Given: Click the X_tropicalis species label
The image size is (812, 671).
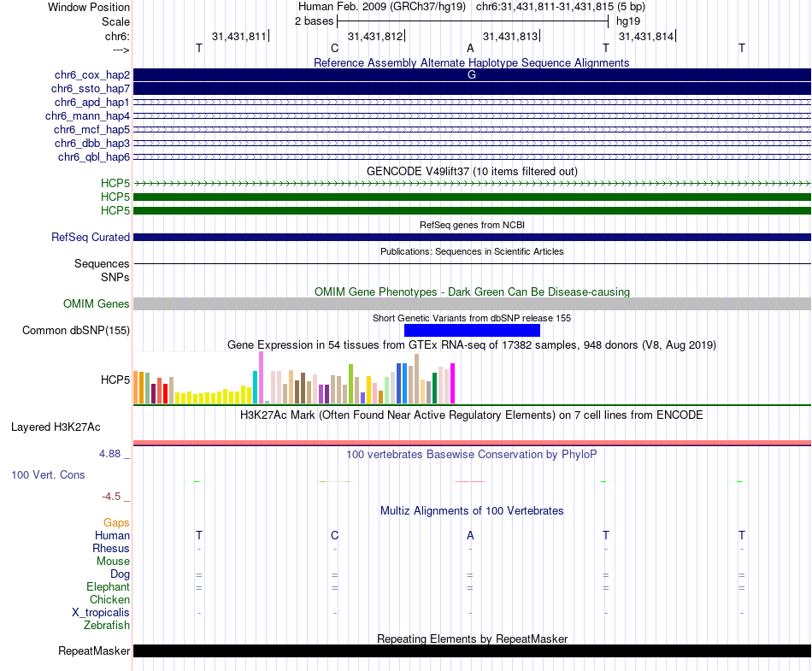Looking at the screenshot, I should [x=101, y=613].
